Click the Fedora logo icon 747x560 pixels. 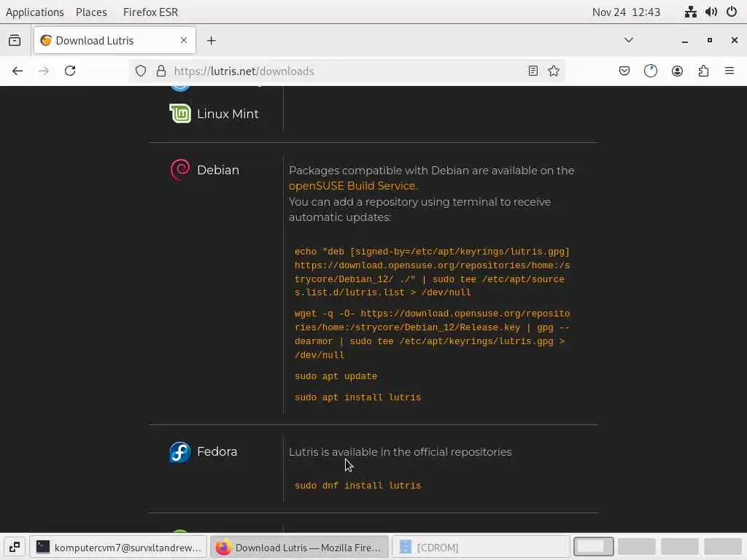point(180,452)
